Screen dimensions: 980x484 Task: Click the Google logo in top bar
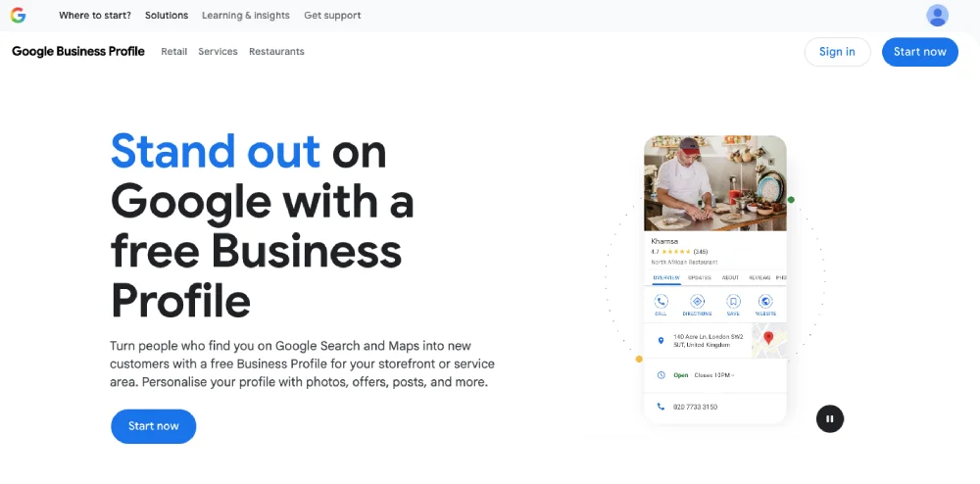[18, 16]
